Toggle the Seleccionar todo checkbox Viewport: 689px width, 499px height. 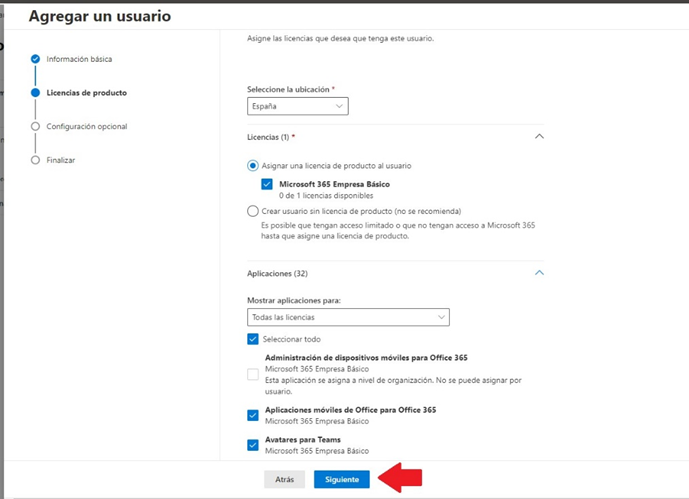pos(253,339)
